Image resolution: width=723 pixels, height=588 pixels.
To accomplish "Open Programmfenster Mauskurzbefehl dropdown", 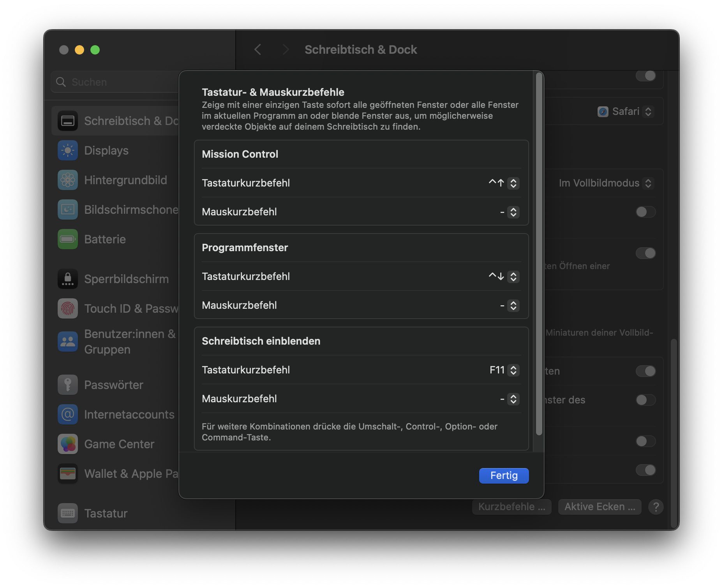I will point(513,306).
